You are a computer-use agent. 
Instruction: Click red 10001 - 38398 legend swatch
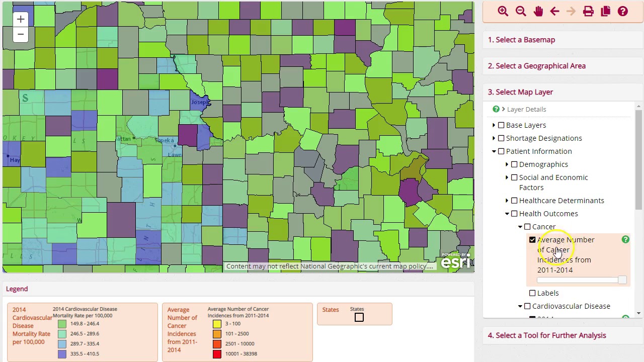(x=217, y=354)
